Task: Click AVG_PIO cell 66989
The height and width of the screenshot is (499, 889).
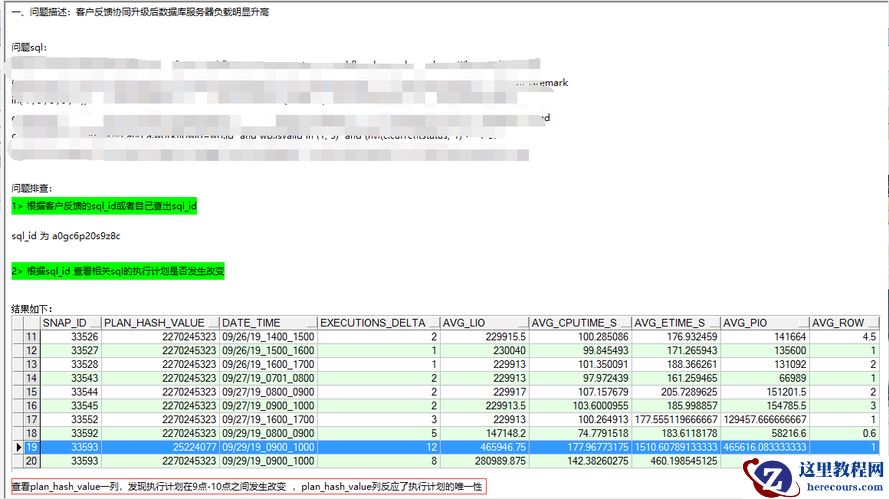Action: (x=764, y=378)
